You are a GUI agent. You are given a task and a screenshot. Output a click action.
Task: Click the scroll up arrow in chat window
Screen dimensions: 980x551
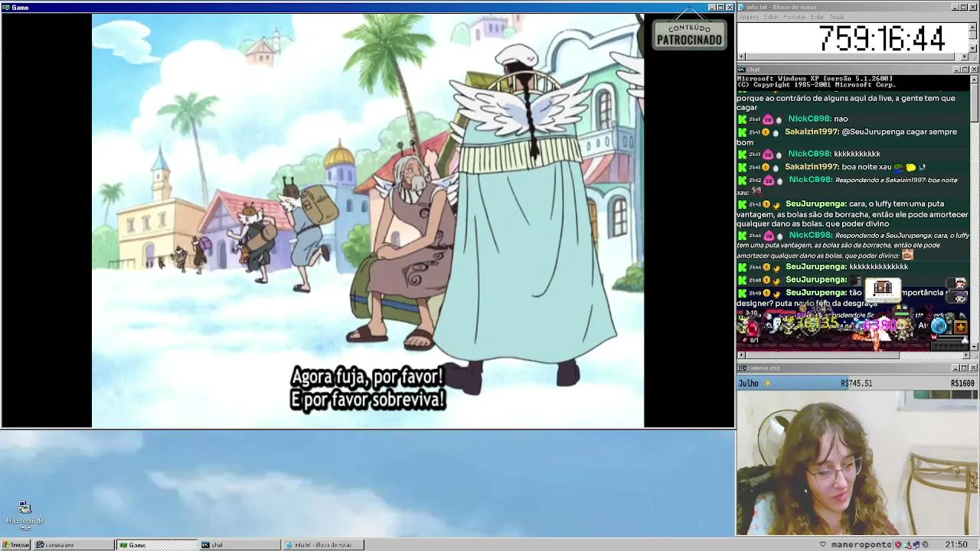point(974,79)
